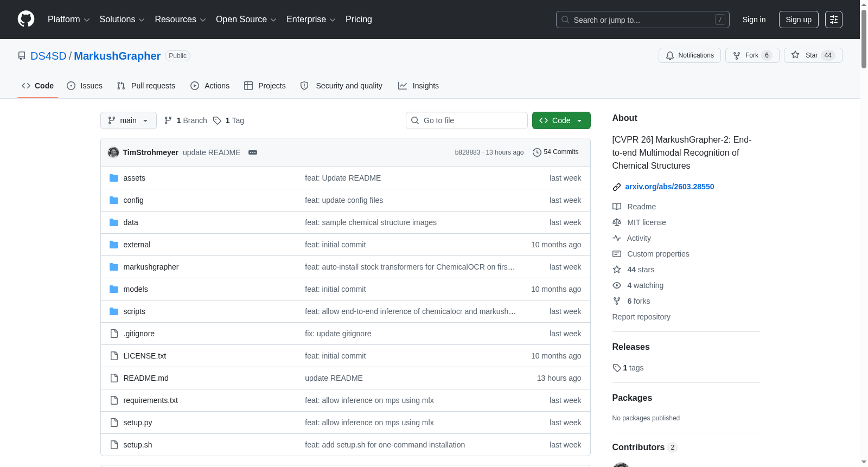Image resolution: width=868 pixels, height=467 pixels.
Task: Fork the repository with Fork button
Action: (x=752, y=55)
